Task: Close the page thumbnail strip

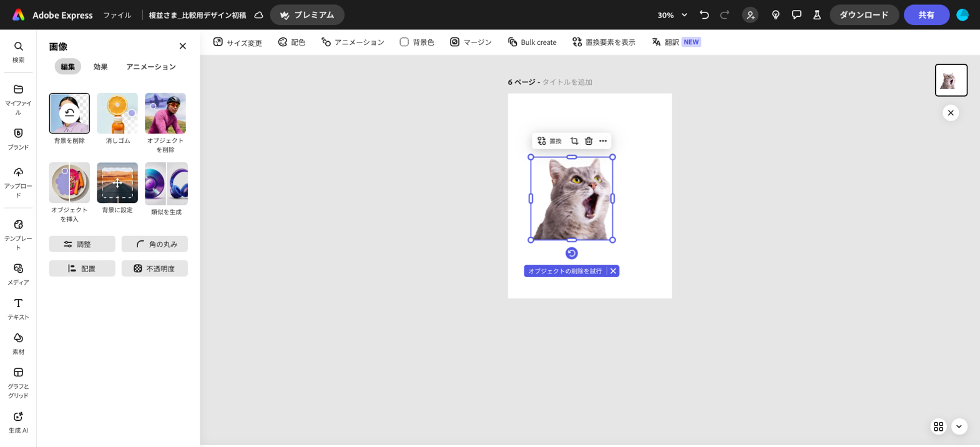Action: (951, 113)
